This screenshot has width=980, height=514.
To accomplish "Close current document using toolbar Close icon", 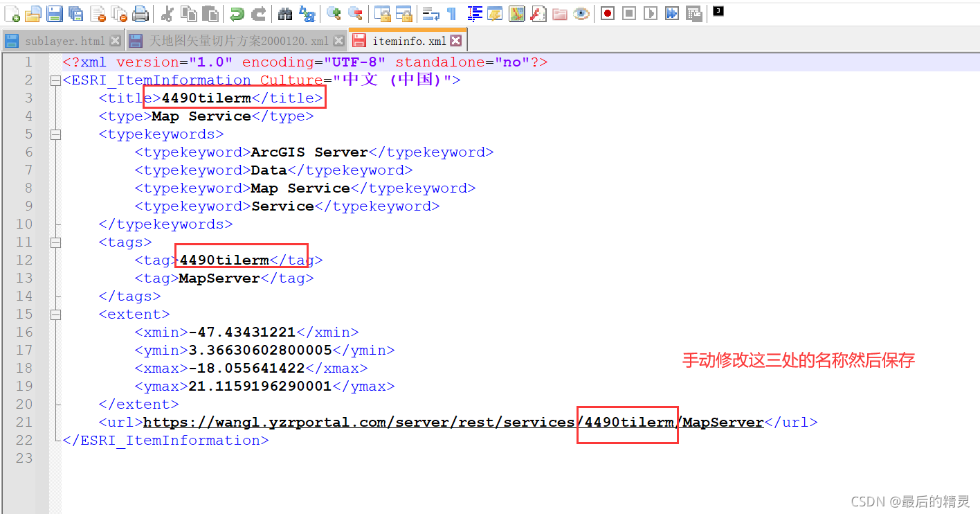I will coord(98,13).
